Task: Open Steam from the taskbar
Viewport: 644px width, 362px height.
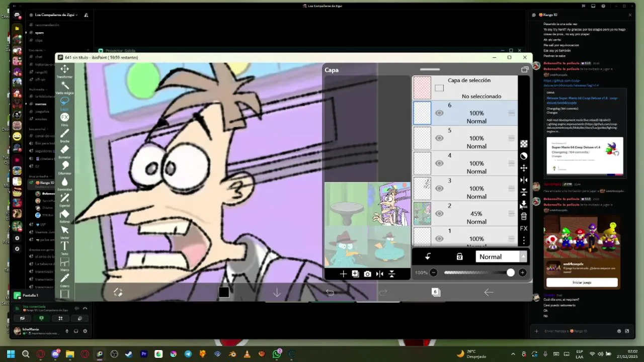Action: 129,354
